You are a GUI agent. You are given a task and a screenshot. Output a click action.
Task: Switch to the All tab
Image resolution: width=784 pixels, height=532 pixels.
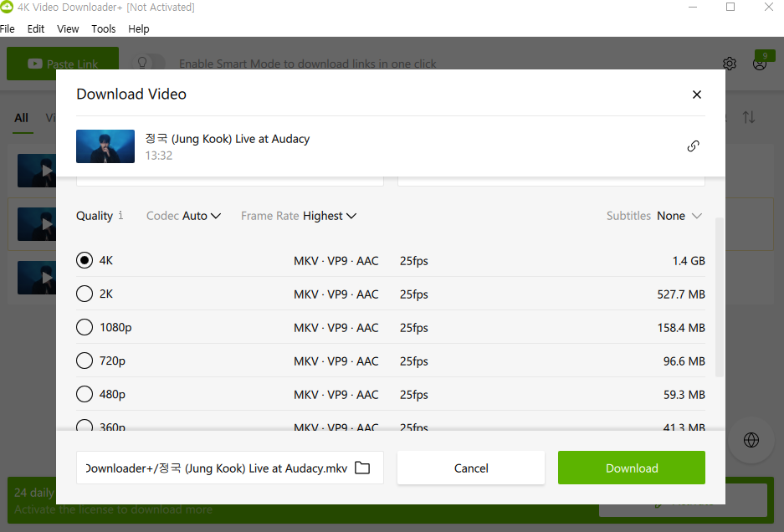tap(22, 118)
